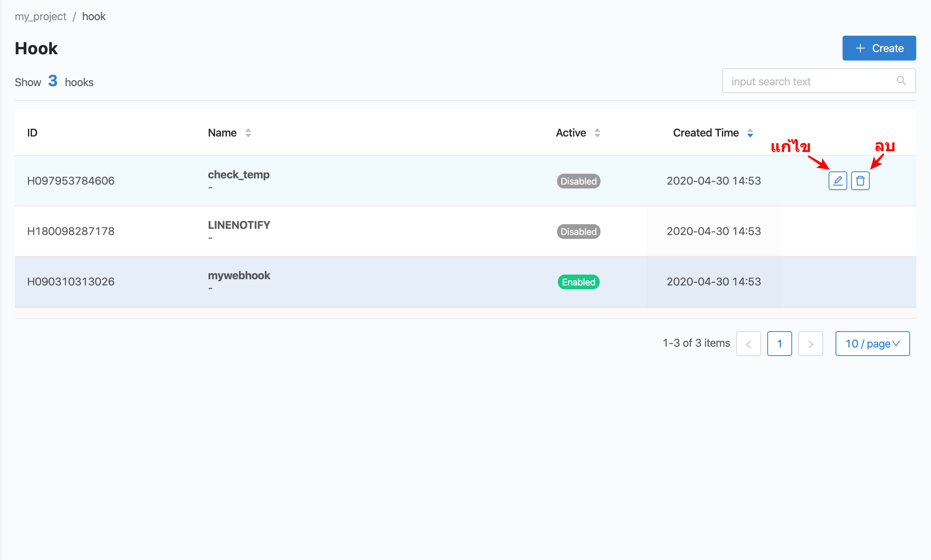Click the mywebhook hook name
This screenshot has height=560, width=931.
click(x=239, y=275)
